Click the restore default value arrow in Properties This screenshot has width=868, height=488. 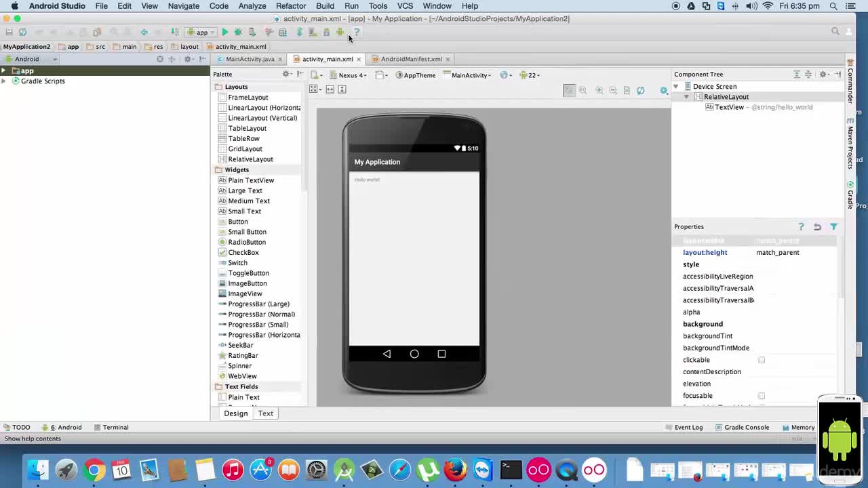tap(817, 226)
